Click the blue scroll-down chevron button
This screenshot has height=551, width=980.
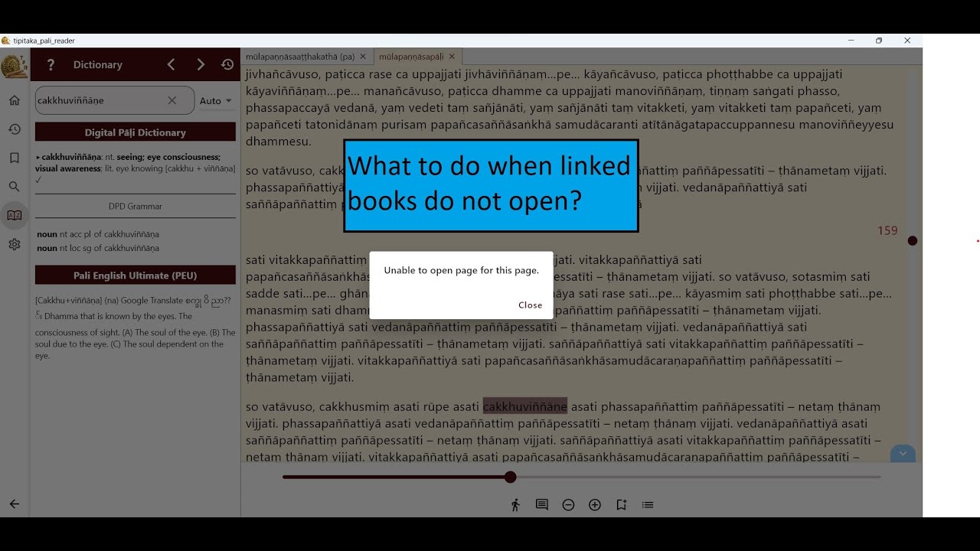tap(903, 454)
